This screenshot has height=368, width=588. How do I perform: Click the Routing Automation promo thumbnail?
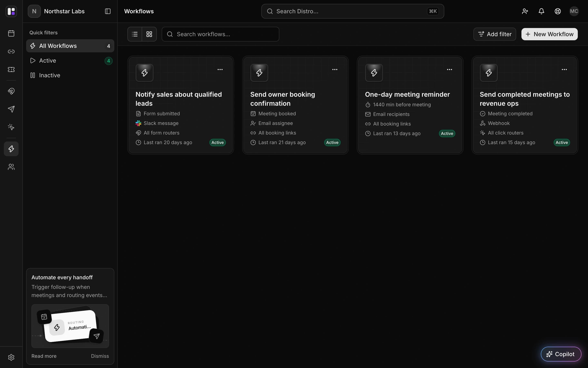[x=70, y=326]
